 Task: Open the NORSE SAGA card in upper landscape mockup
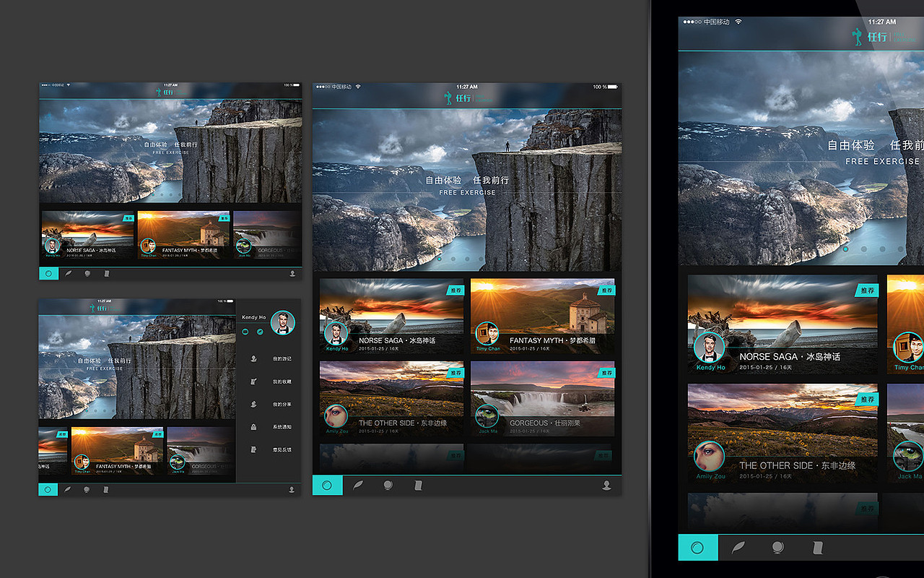(88, 235)
